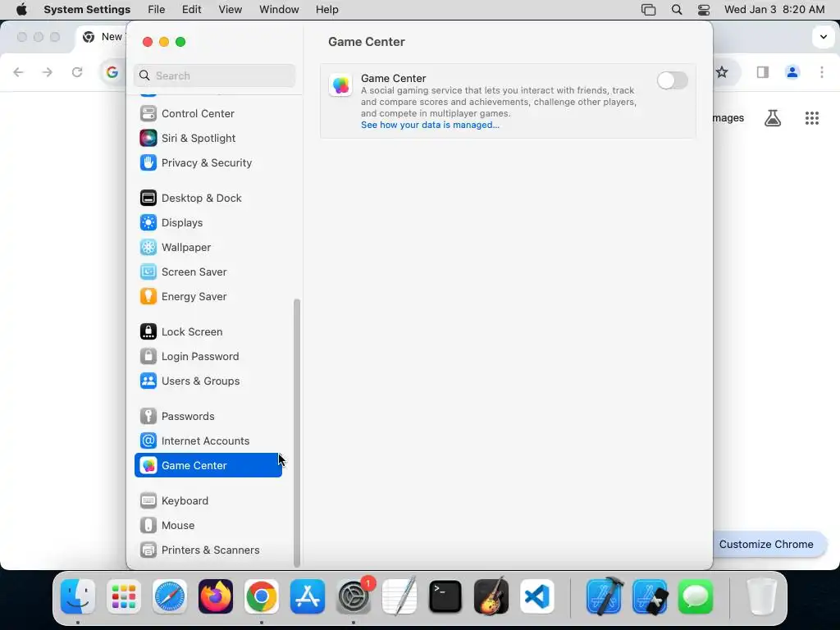
Task: Open Printers & Scanners settings
Action: (x=208, y=550)
